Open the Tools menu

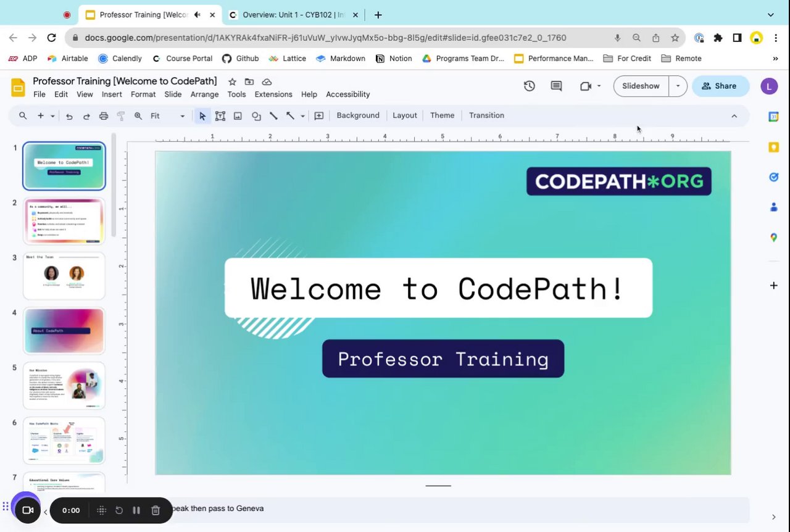[236, 94]
